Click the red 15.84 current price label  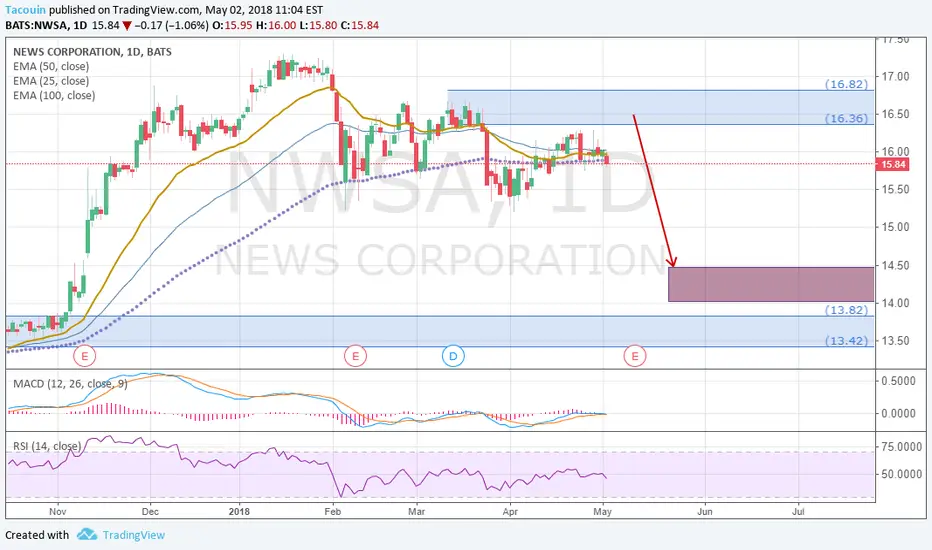(892, 164)
